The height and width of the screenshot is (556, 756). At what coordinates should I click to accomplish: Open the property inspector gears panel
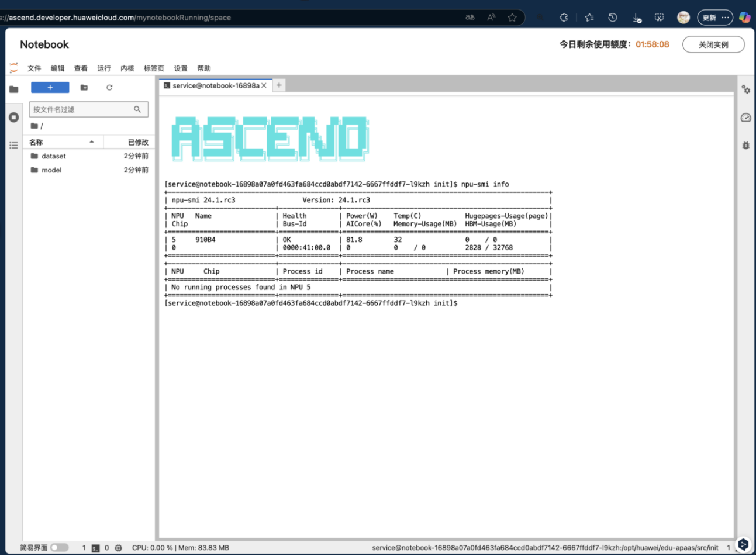click(745, 89)
